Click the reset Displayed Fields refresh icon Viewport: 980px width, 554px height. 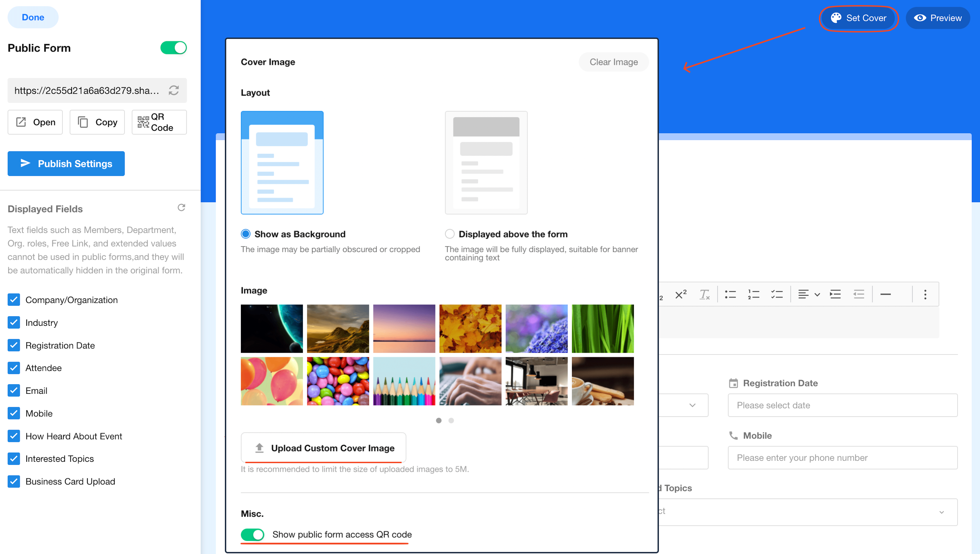point(182,208)
